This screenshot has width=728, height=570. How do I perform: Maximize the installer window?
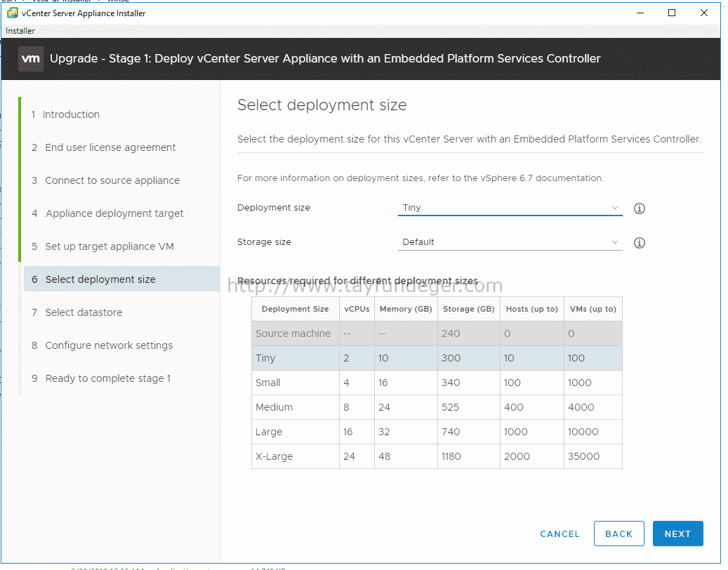click(x=672, y=13)
